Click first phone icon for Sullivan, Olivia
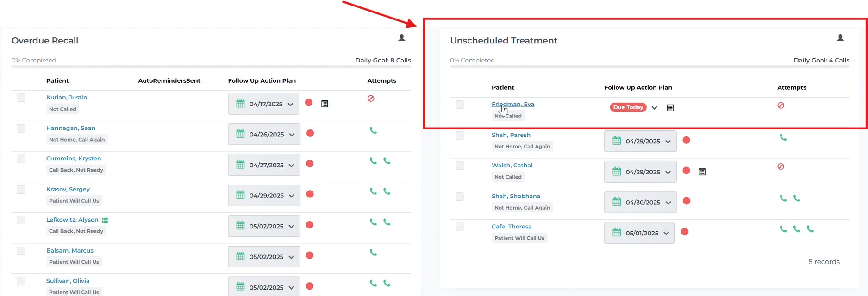Screen dimensions: 868x296 (x=373, y=283)
